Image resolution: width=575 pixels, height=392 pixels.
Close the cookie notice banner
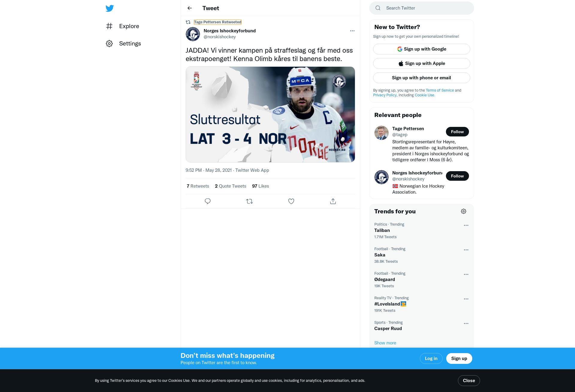coord(469,381)
